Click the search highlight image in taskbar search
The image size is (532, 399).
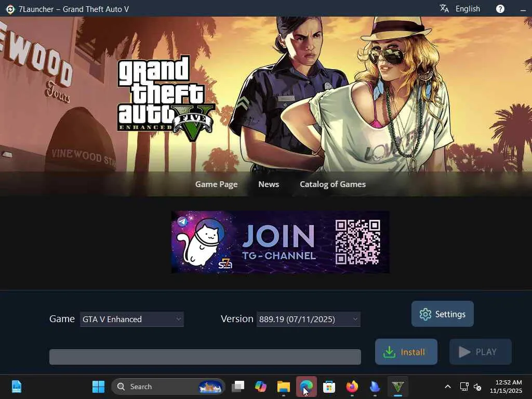210,387
